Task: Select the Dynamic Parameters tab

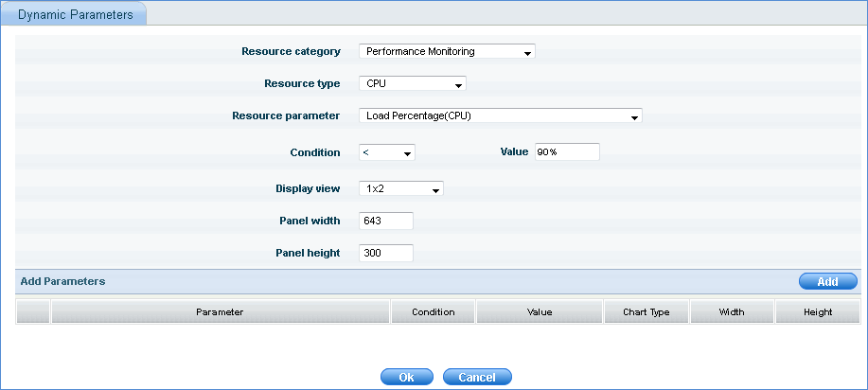Action: pyautogui.click(x=75, y=15)
